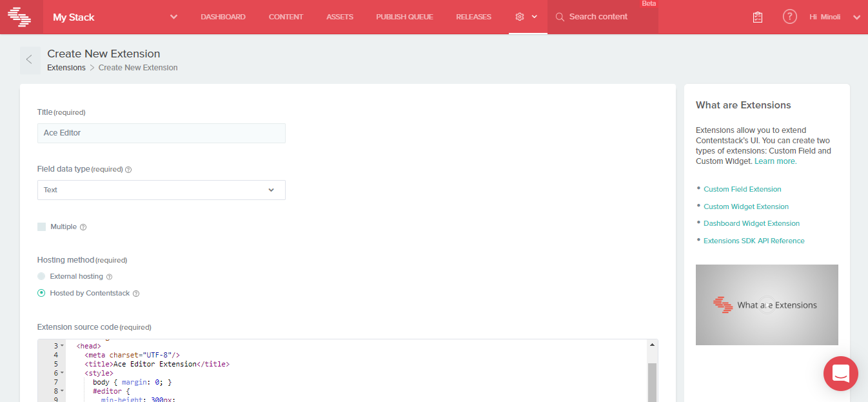Open Custom Field Extension link

click(x=742, y=189)
